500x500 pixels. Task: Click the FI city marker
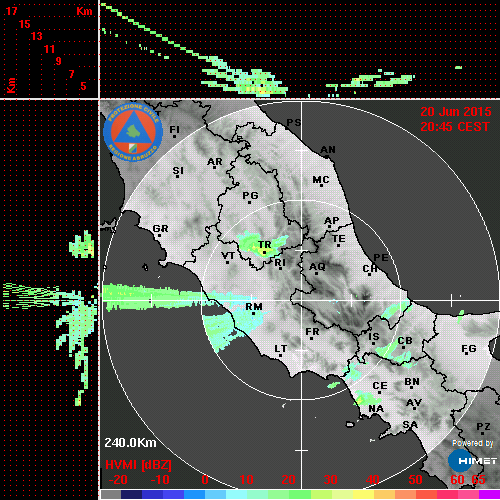[174, 136]
